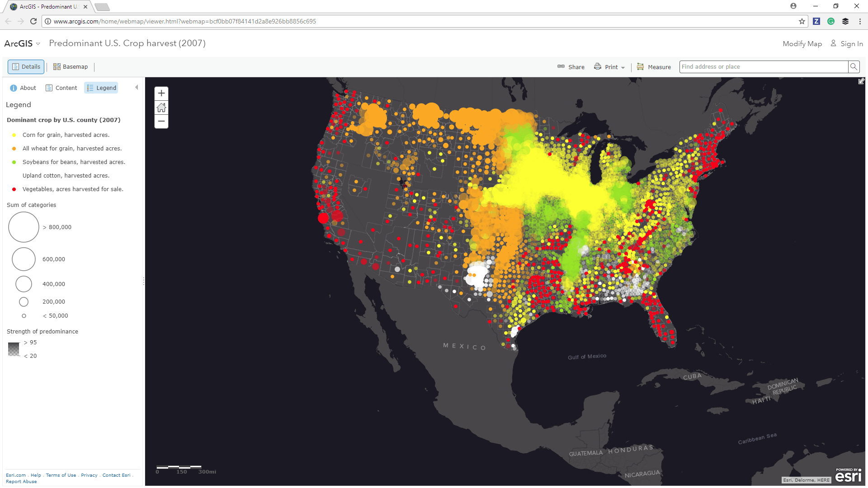Reload the page in Chrome
868x488 pixels.
33,21
